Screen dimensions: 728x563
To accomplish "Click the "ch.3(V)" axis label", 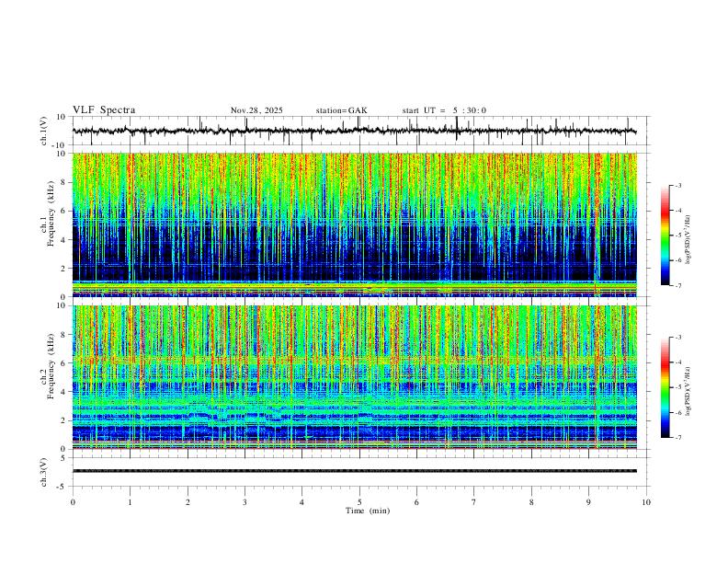I will pos(44,472).
